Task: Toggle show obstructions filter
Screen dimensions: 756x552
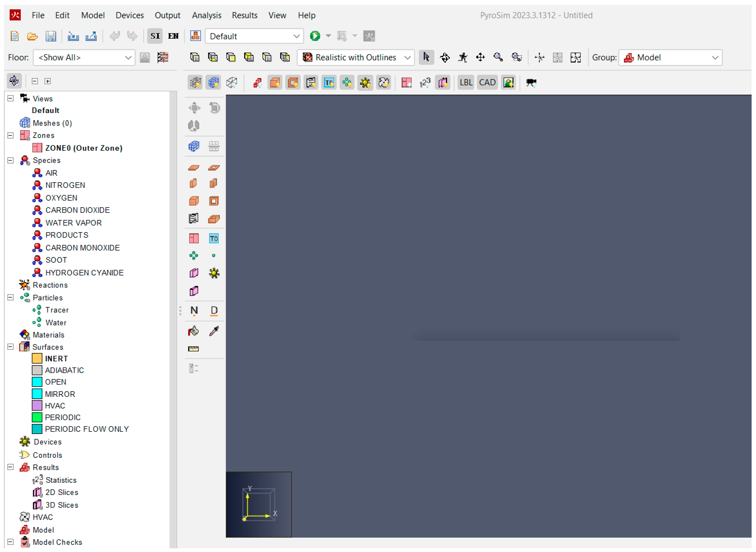Action: click(x=275, y=83)
